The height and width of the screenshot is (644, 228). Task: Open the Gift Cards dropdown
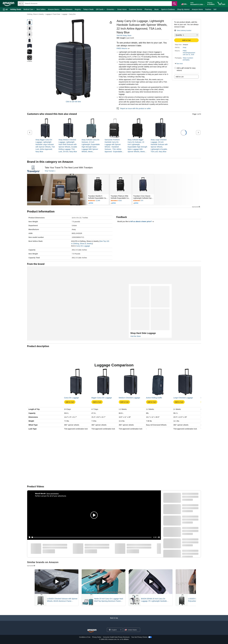pos(100,9)
